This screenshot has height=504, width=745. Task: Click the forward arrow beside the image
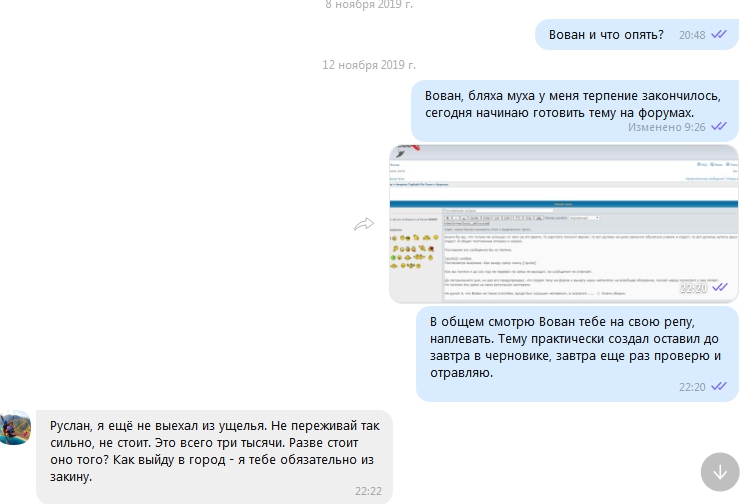pos(364,225)
